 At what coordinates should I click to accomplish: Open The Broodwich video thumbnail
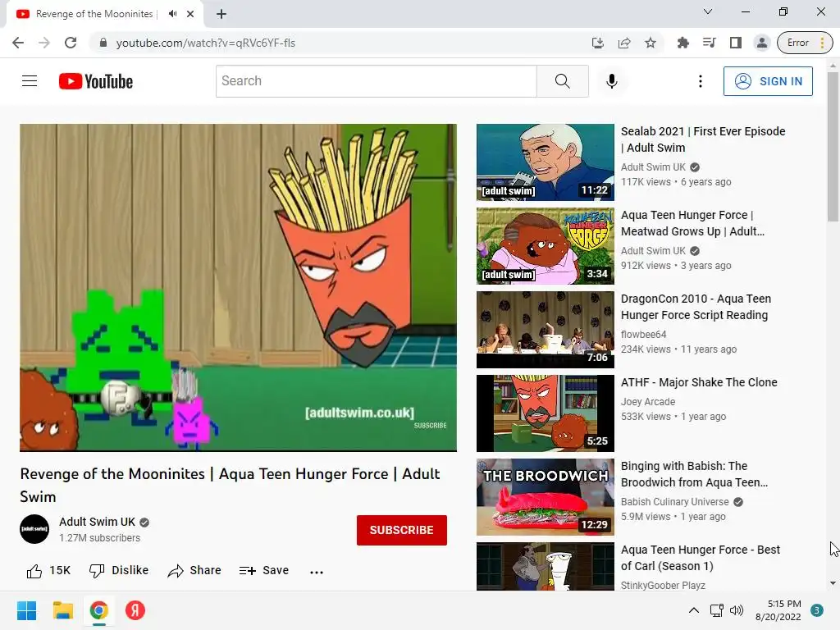coord(546,497)
